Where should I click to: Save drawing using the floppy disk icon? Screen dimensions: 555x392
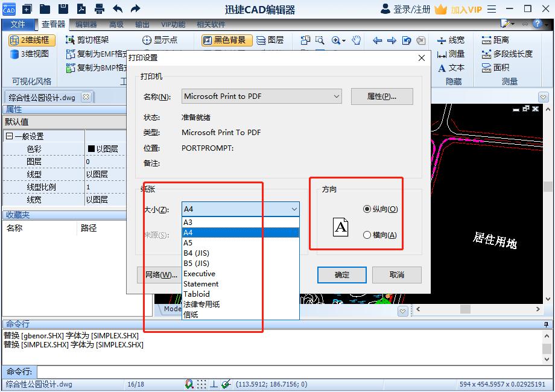(63, 9)
